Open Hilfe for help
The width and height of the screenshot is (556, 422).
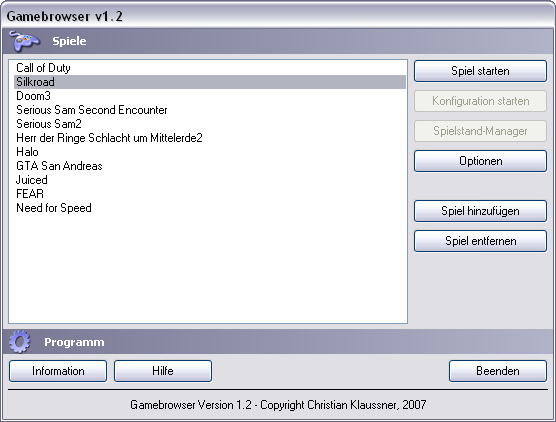coord(163,371)
